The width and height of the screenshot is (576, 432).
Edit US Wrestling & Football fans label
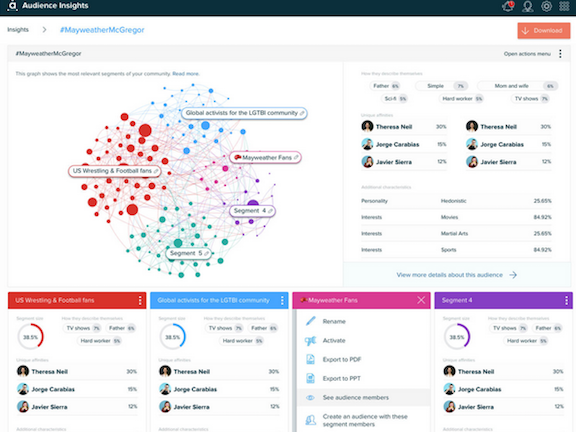coord(156,171)
